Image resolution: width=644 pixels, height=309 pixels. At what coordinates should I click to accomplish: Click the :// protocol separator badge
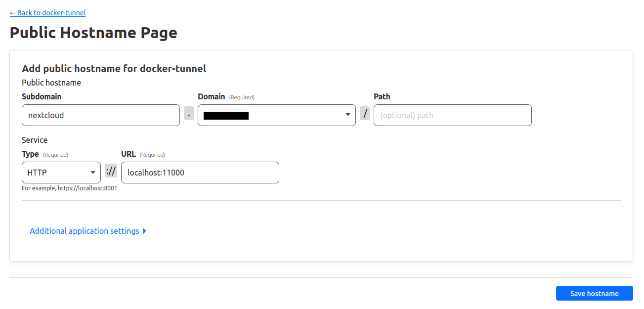coord(111,171)
